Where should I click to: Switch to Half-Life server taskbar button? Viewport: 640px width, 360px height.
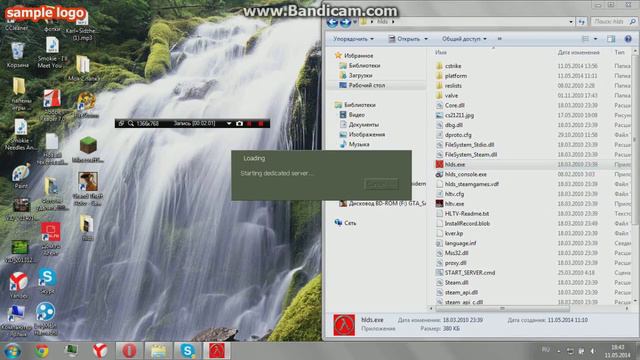[x=217, y=351]
